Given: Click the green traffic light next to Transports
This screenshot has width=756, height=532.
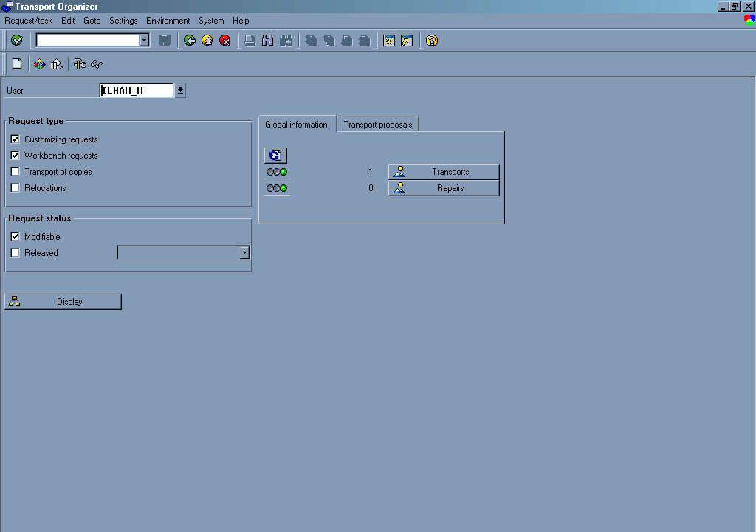Looking at the screenshot, I should click(283, 171).
